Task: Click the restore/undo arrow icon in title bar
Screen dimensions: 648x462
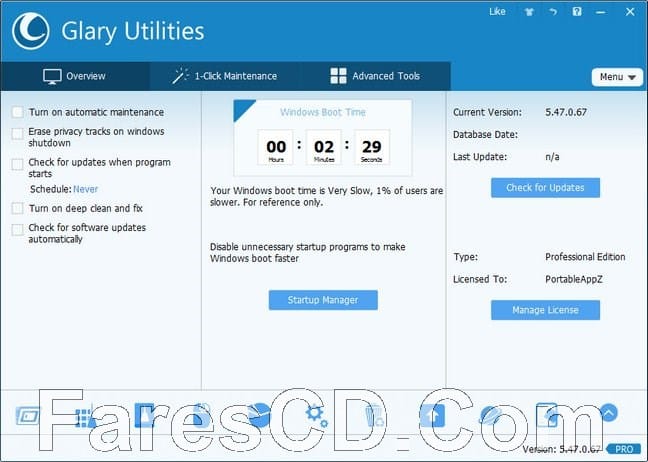Action: (x=553, y=12)
